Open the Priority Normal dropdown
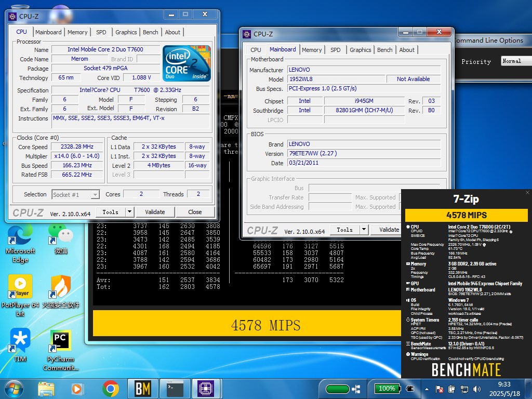 pyautogui.click(x=516, y=61)
